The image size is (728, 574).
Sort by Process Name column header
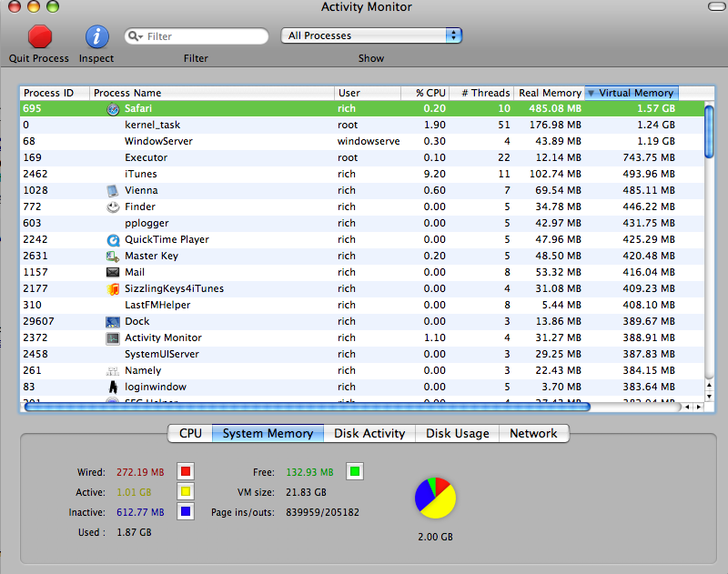click(212, 93)
